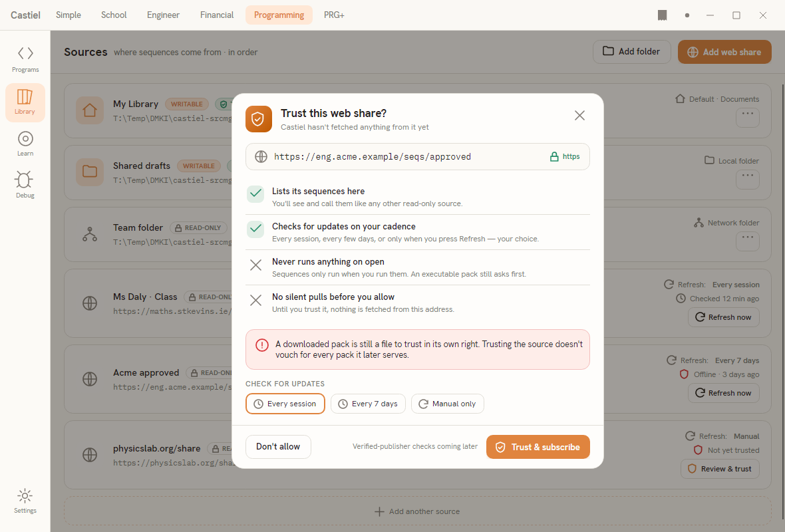Switch to the School mode tab
The height and width of the screenshot is (532, 785).
[x=114, y=15]
